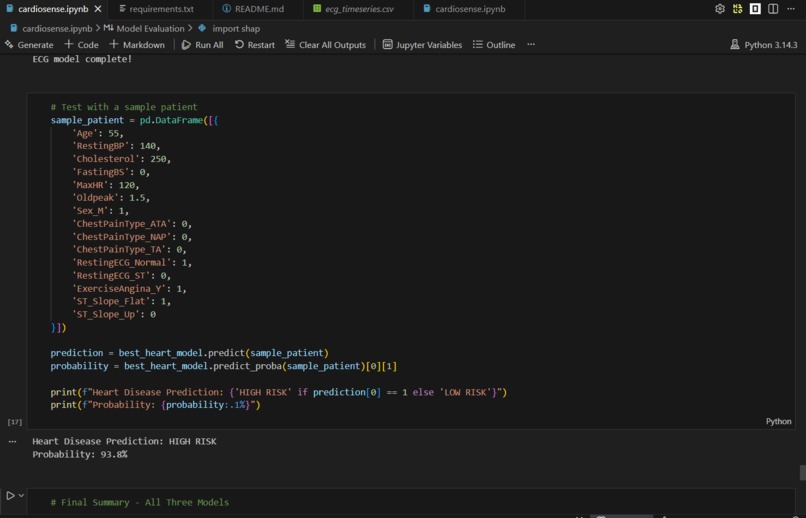Open ecg_timeseries.csv tab
806x518 pixels.
pyautogui.click(x=353, y=9)
